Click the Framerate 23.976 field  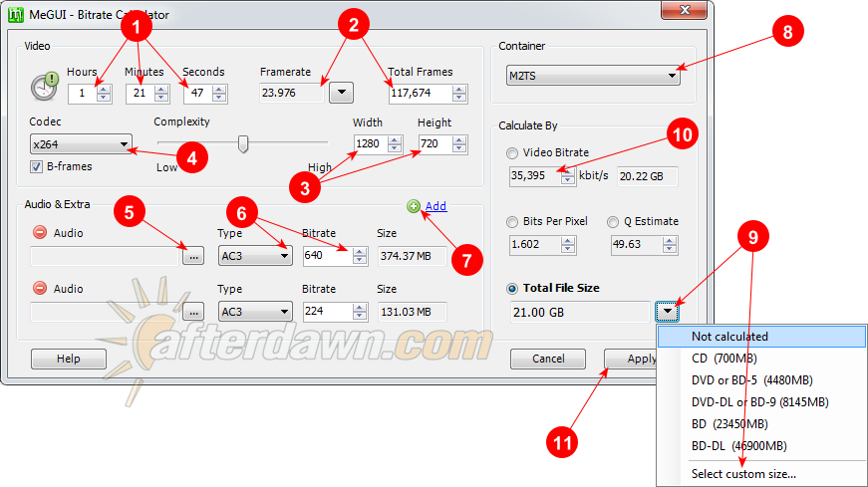coord(291,93)
